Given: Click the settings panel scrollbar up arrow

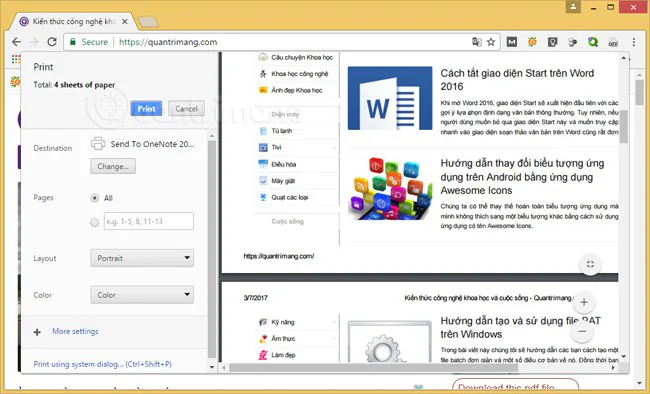Looking at the screenshot, I should point(212,136).
